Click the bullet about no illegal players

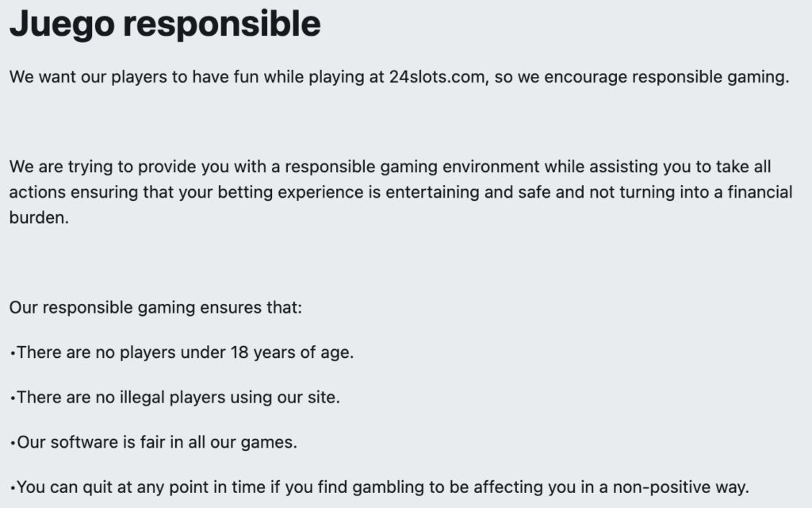point(176,397)
